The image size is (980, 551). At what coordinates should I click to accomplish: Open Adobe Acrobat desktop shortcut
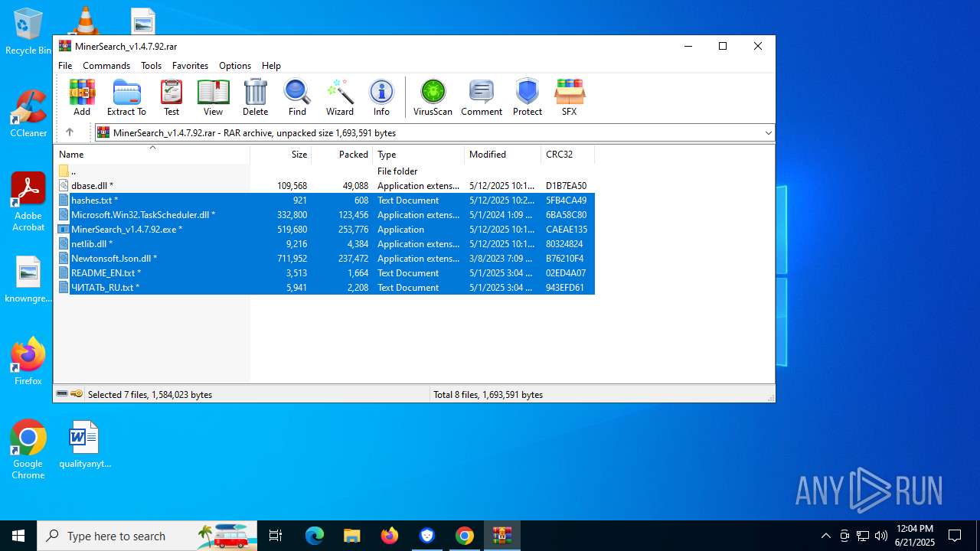(x=28, y=202)
